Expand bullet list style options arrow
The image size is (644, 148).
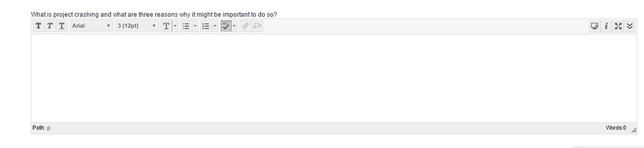[195, 26]
